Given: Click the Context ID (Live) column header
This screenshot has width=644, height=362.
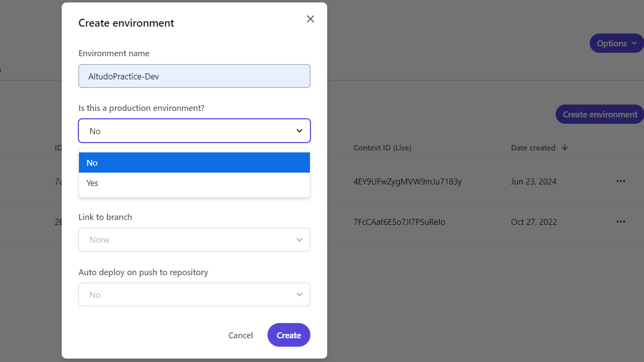Looking at the screenshot, I should click(382, 148).
